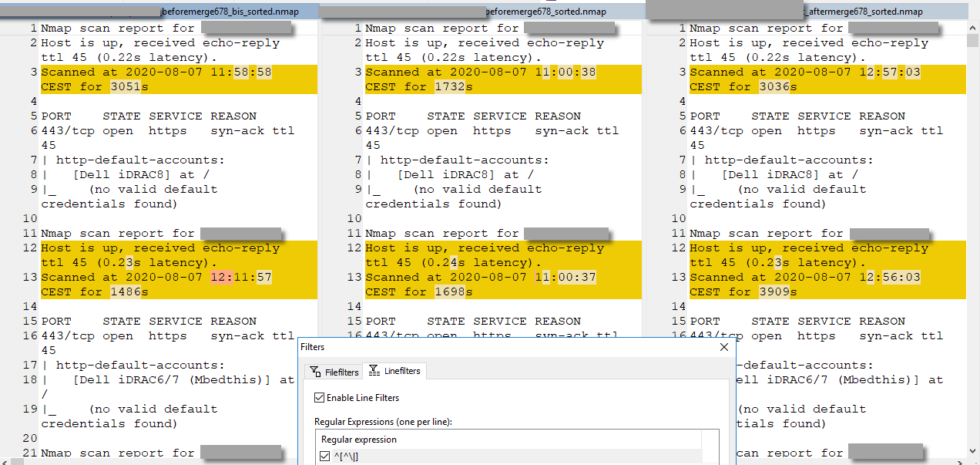
Task: Close the Filters dialog
Action: pos(723,347)
